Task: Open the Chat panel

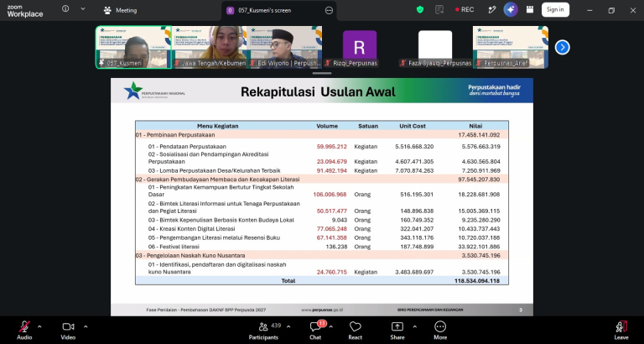Action: coord(315,331)
